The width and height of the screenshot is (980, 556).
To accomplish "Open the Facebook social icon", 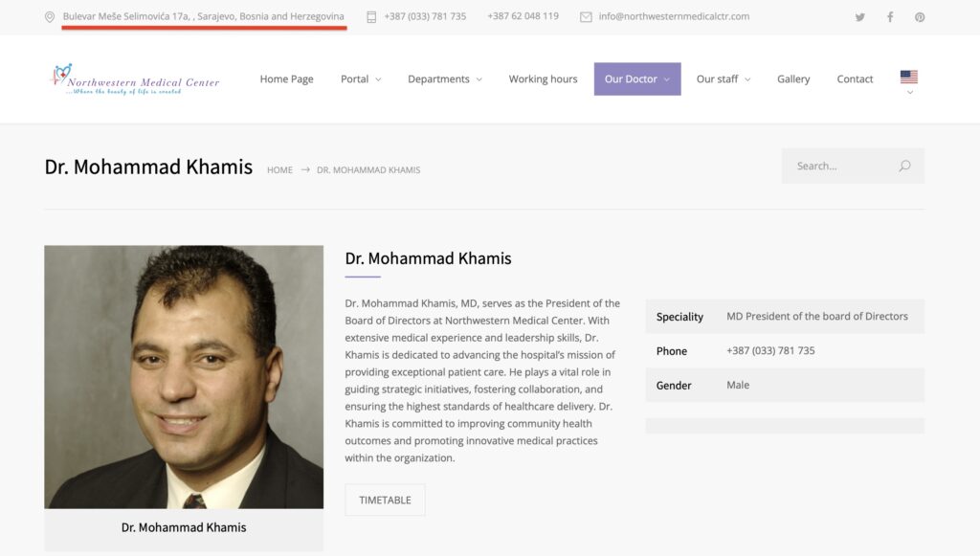I will tap(890, 17).
